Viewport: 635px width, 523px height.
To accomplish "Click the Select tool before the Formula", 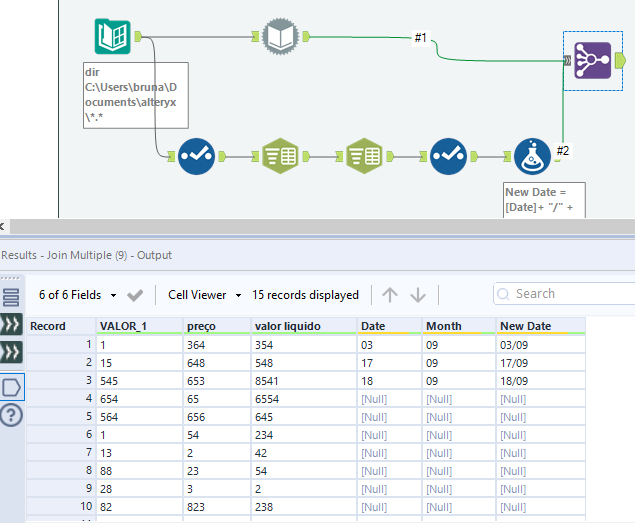I will coord(449,156).
